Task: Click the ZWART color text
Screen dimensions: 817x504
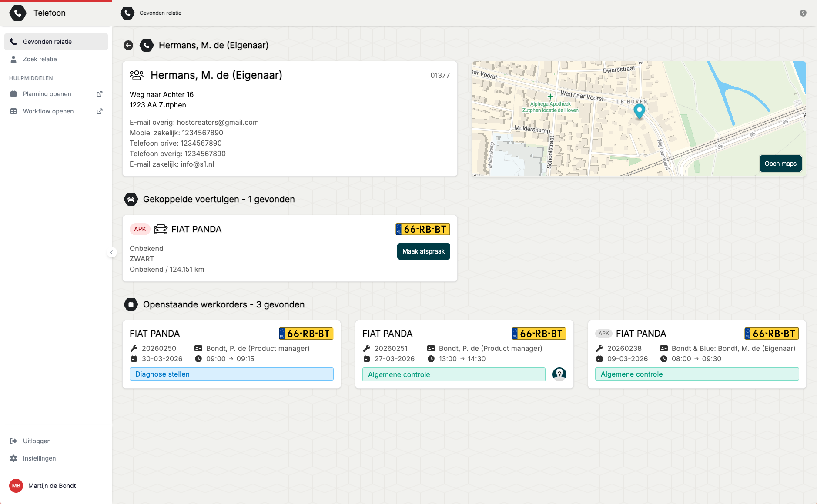Action: pos(142,259)
